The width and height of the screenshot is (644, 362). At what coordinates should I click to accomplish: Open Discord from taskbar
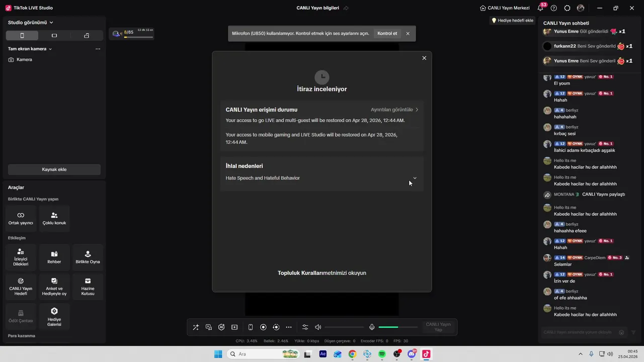(412, 354)
